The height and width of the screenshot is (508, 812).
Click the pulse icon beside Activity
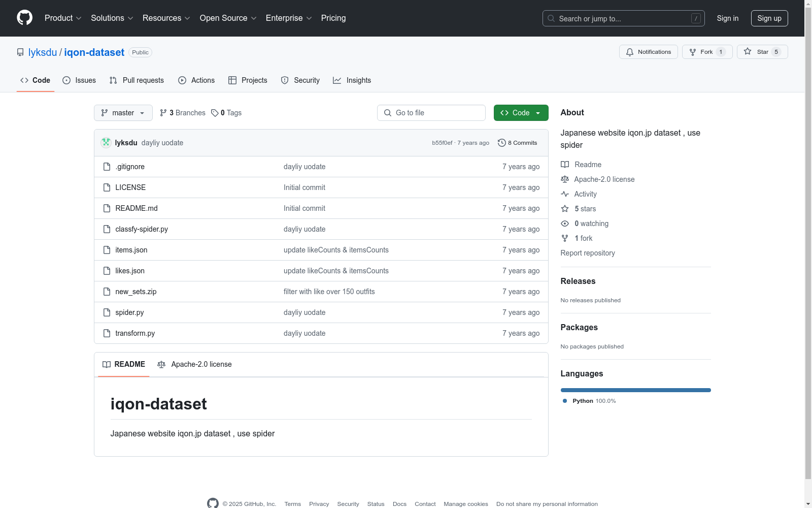(x=565, y=194)
